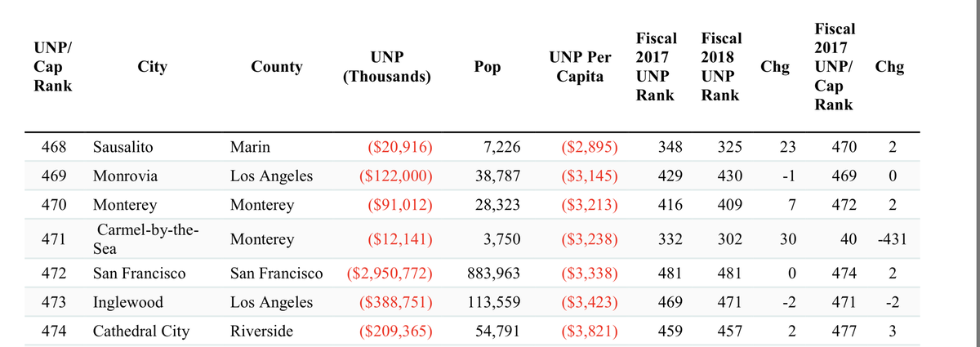The height and width of the screenshot is (347, 980).
Task: Click the Fiscal 2018 UNP Rank header
Action: [x=721, y=67]
